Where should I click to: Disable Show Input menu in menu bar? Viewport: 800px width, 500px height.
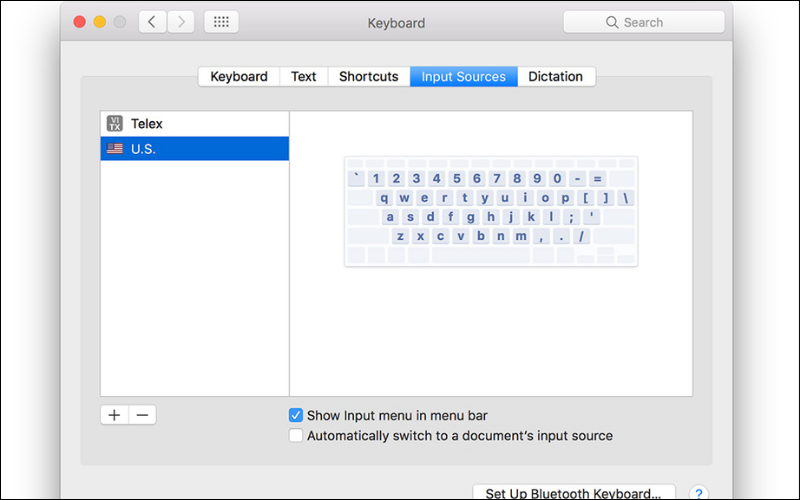296,415
